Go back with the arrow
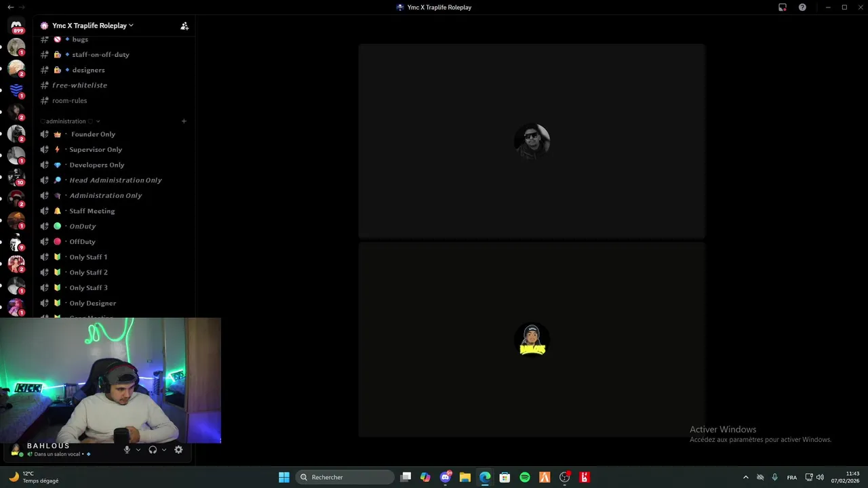This screenshot has height=488, width=868. click(x=10, y=7)
